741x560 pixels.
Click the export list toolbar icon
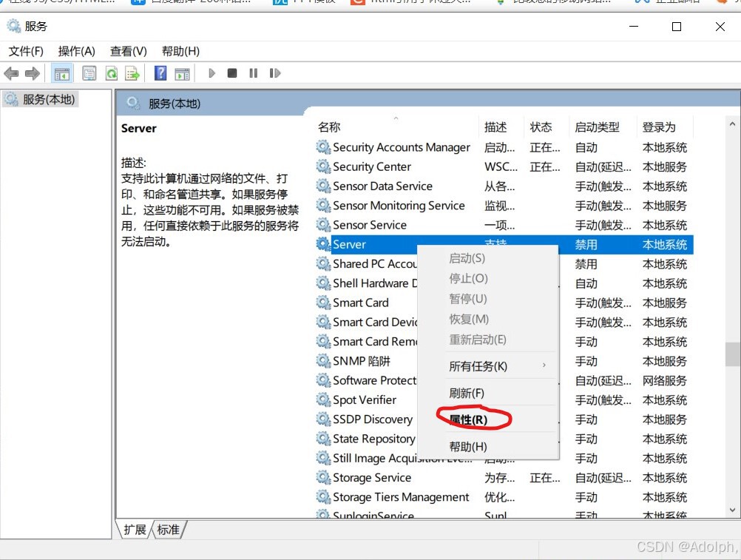point(132,73)
